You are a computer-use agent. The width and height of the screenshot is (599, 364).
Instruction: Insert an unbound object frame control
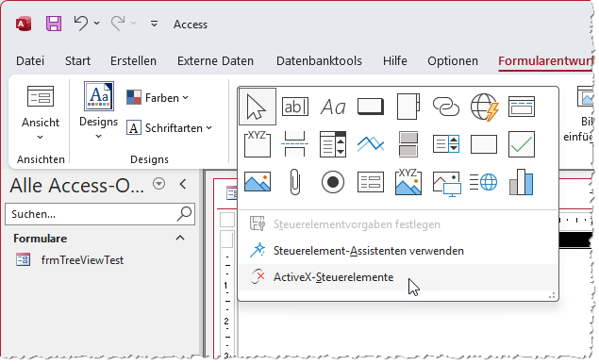click(x=258, y=182)
